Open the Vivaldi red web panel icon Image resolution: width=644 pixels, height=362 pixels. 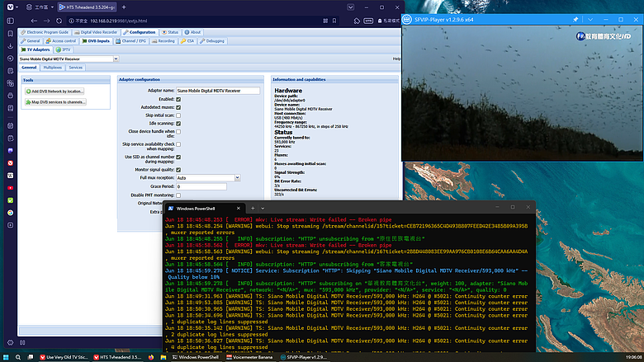tap(10, 162)
